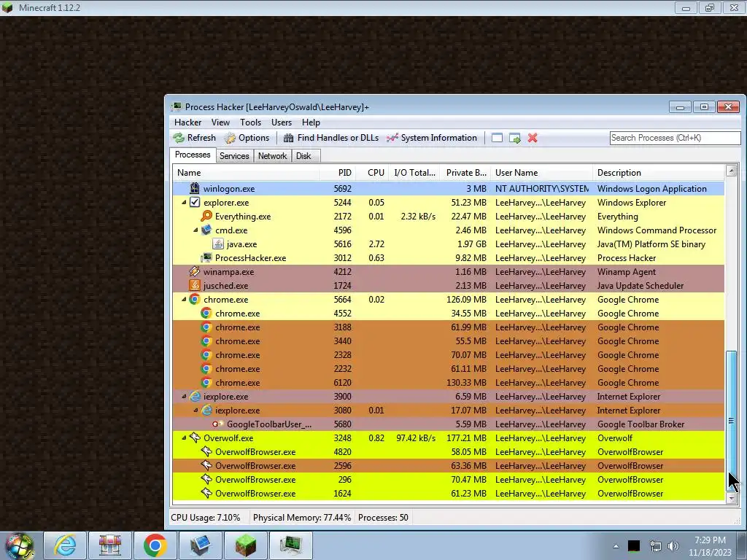Click the winampa.exe process icon
The width and height of the screenshot is (747, 560).
(x=194, y=271)
